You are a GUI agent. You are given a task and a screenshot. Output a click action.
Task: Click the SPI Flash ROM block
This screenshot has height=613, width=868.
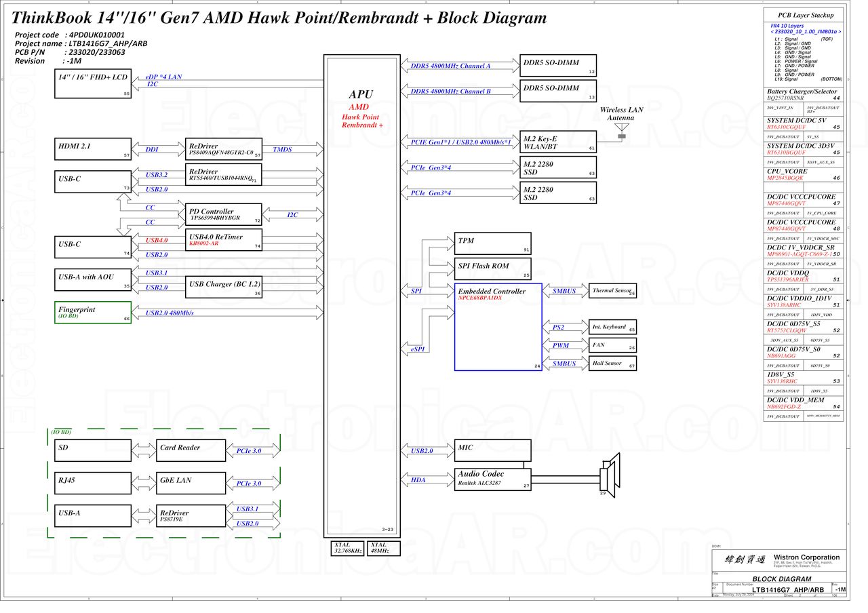point(492,269)
